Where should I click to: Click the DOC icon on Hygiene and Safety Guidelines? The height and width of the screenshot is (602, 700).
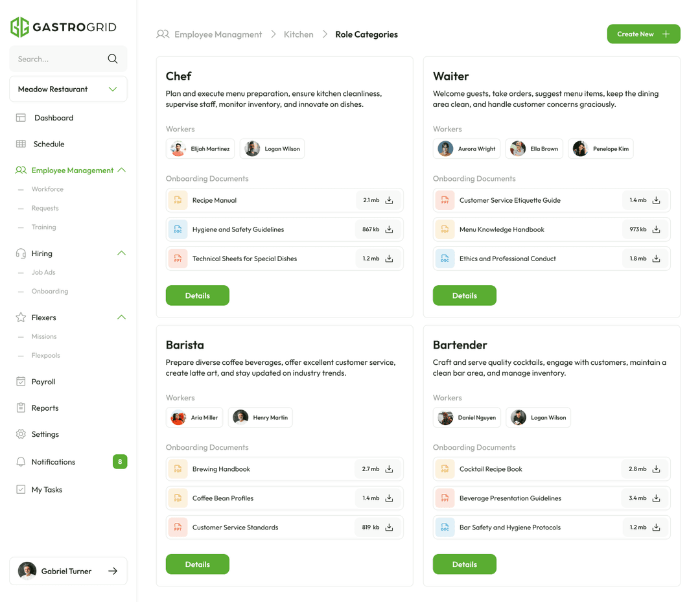[x=177, y=229]
